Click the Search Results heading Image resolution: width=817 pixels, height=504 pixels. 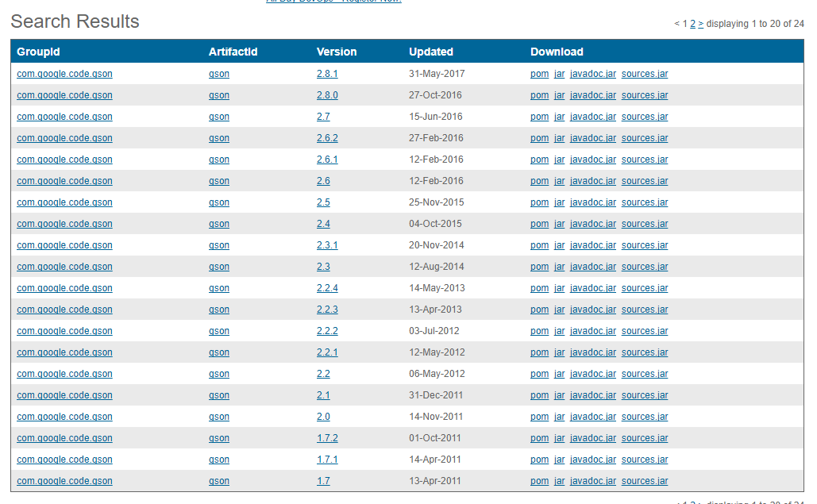coord(75,21)
